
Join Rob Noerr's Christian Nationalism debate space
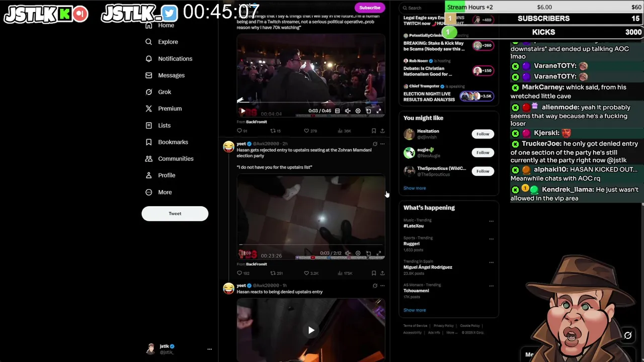click(x=482, y=71)
